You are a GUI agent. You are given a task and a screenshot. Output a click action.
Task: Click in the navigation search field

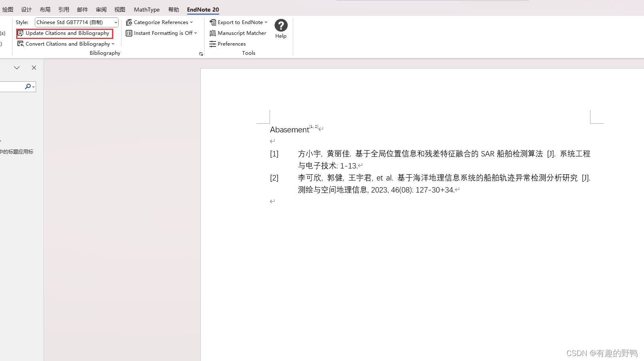coord(12,86)
